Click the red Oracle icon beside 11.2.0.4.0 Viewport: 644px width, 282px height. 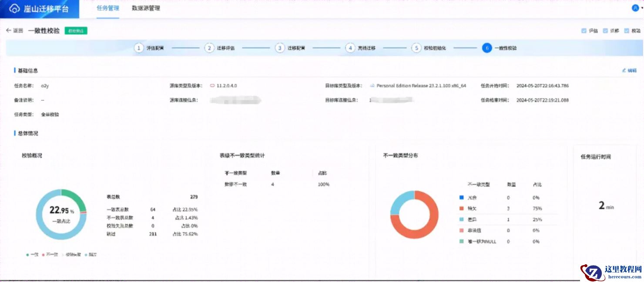pos(212,86)
